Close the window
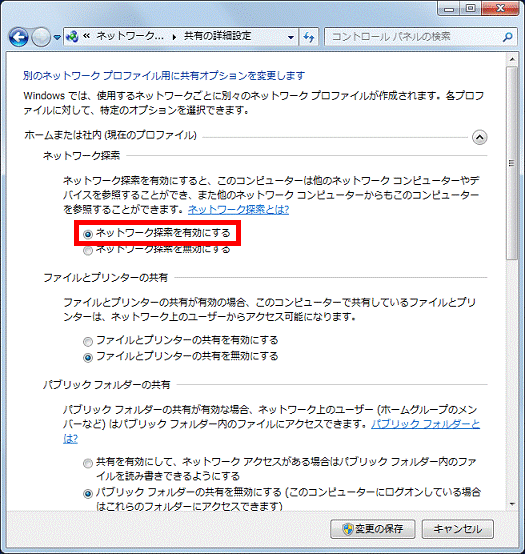The width and height of the screenshot is (525, 554). 500,8
